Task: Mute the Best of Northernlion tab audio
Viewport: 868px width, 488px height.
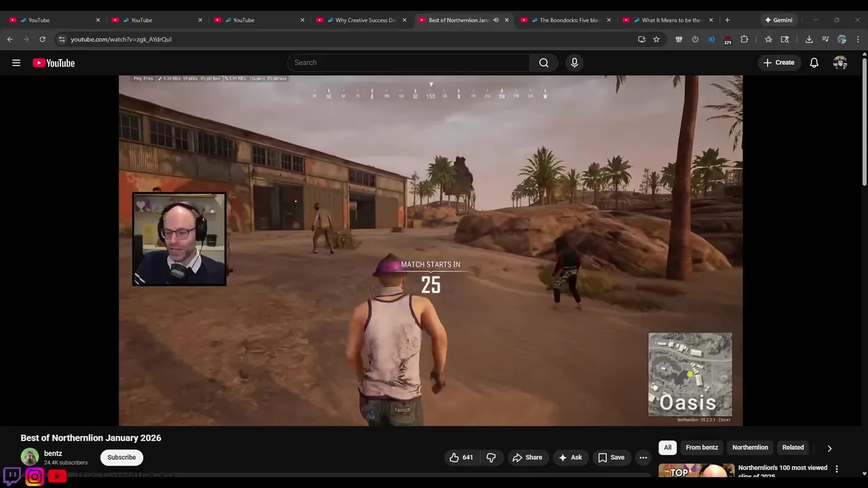Action: coord(496,20)
